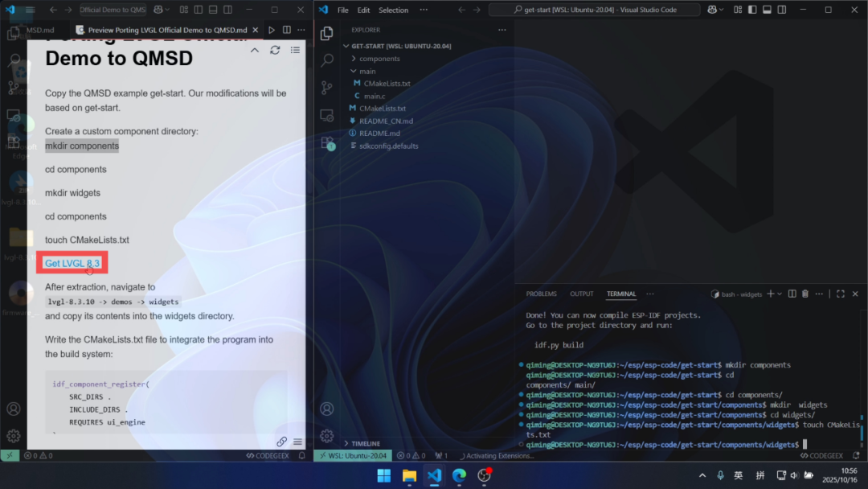Open the table of contents list icon in preview

click(295, 50)
